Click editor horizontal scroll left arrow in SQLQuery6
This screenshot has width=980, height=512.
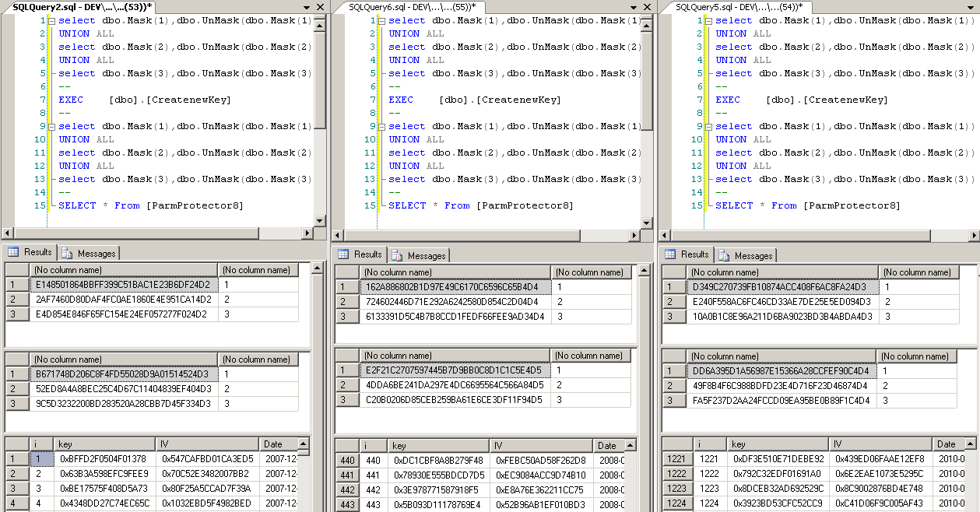click(339, 235)
